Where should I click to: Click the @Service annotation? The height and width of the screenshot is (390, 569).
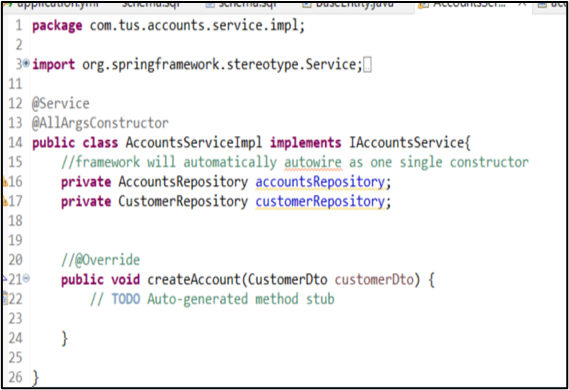pos(60,104)
